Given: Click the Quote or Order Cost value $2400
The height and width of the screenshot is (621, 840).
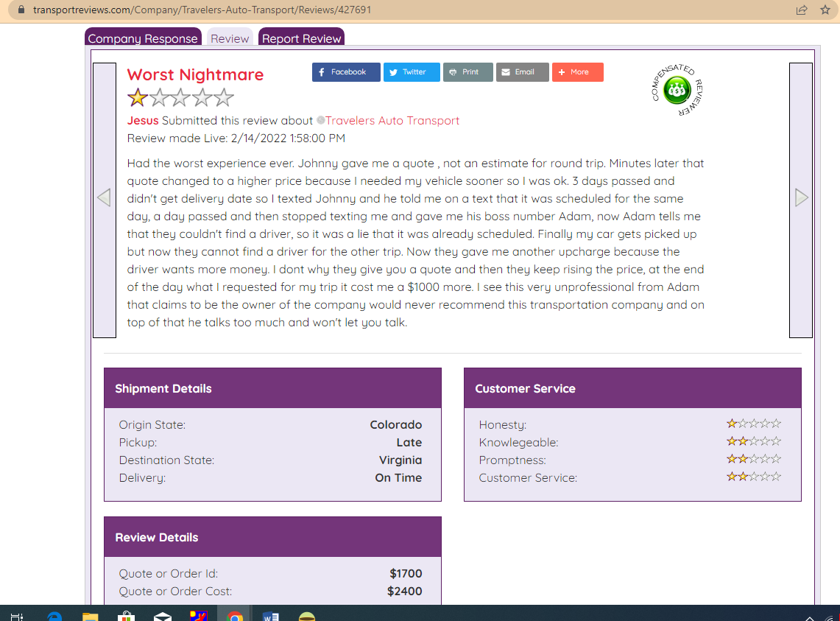Looking at the screenshot, I should (x=404, y=592).
